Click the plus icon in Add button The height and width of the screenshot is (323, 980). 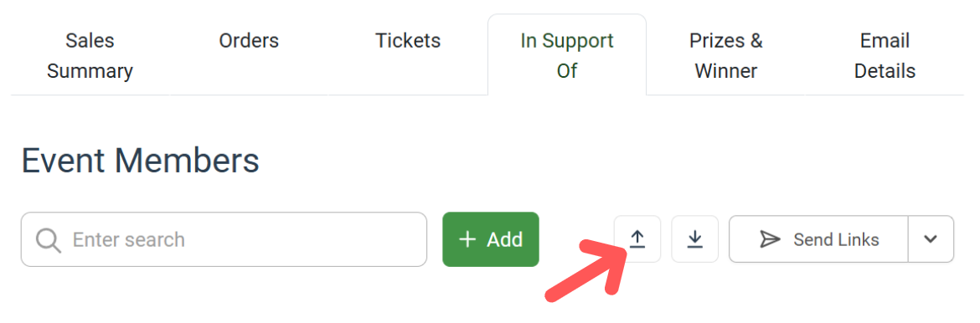[467, 239]
